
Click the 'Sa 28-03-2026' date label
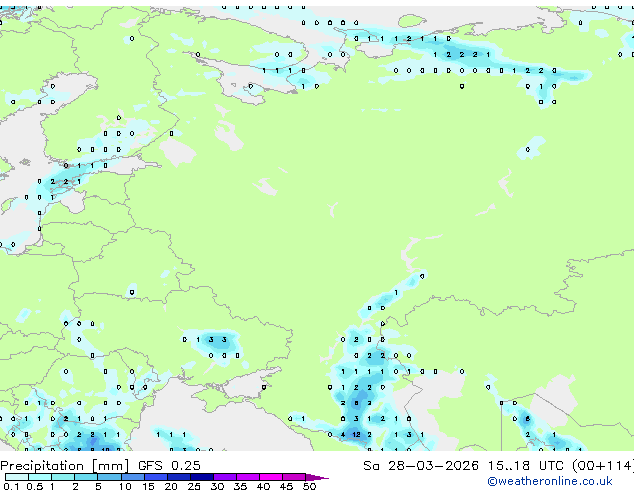[421, 466]
